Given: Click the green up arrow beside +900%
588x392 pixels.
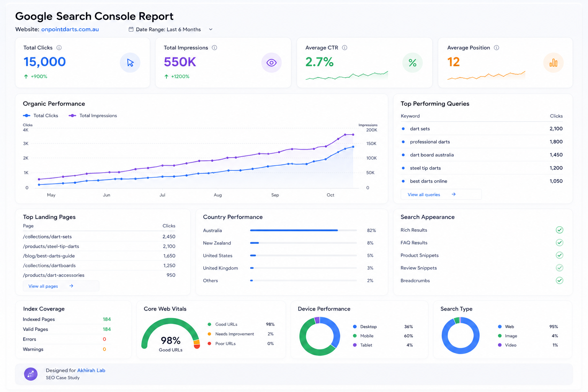Looking at the screenshot, I should point(26,77).
